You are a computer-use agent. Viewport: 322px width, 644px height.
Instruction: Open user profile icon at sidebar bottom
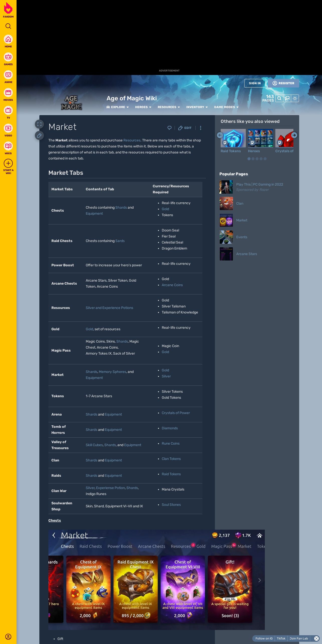pos(8,637)
